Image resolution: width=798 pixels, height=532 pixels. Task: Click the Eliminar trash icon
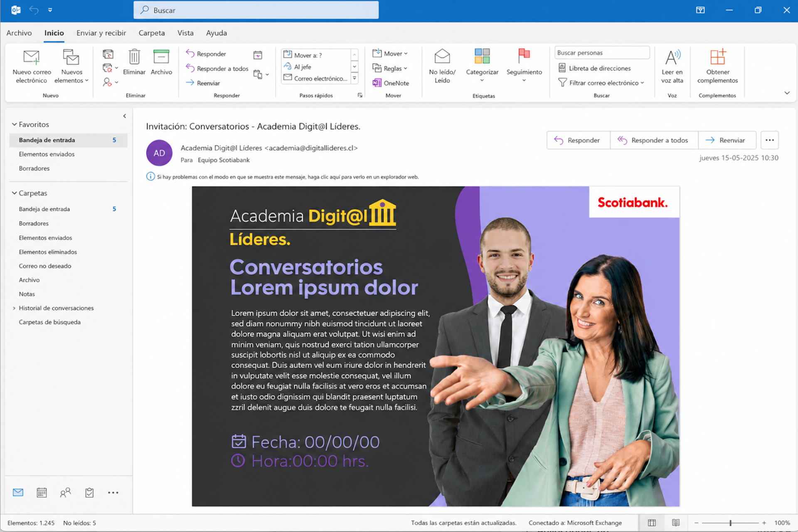(x=134, y=57)
